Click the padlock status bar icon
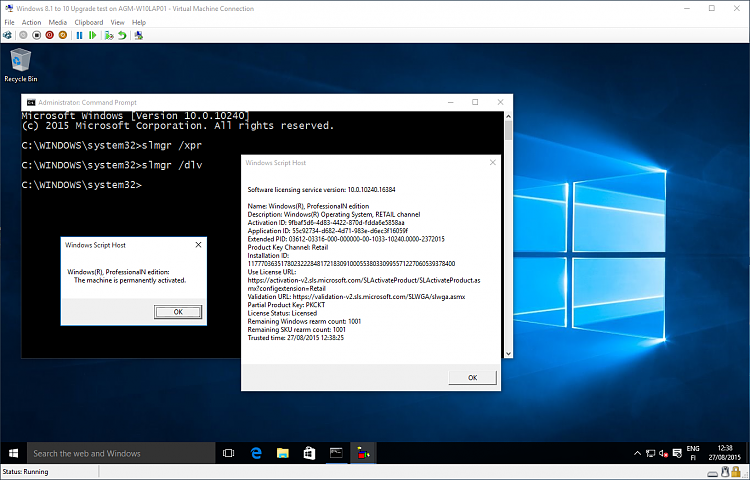Image resolution: width=750 pixels, height=480 pixels. pos(736,472)
